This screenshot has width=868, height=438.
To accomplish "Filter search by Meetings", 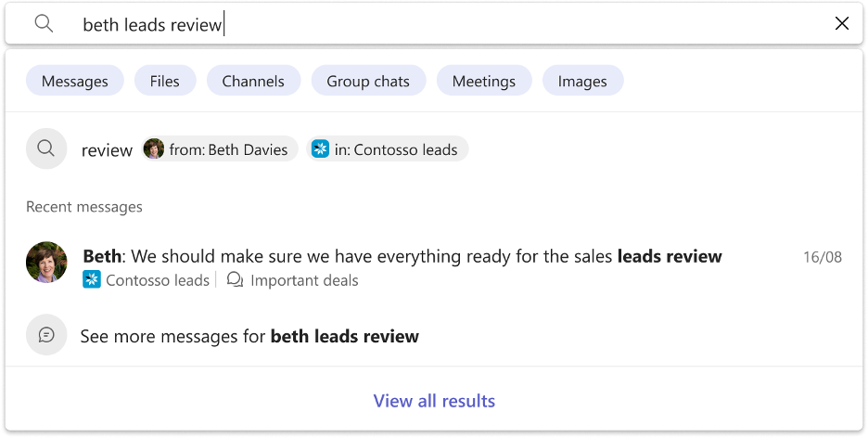I will coord(483,81).
